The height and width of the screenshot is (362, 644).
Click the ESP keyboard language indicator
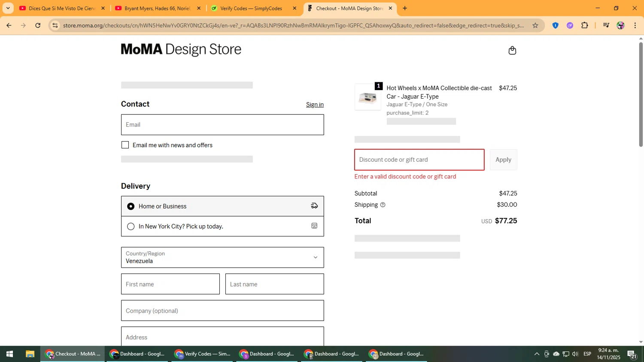click(x=587, y=354)
